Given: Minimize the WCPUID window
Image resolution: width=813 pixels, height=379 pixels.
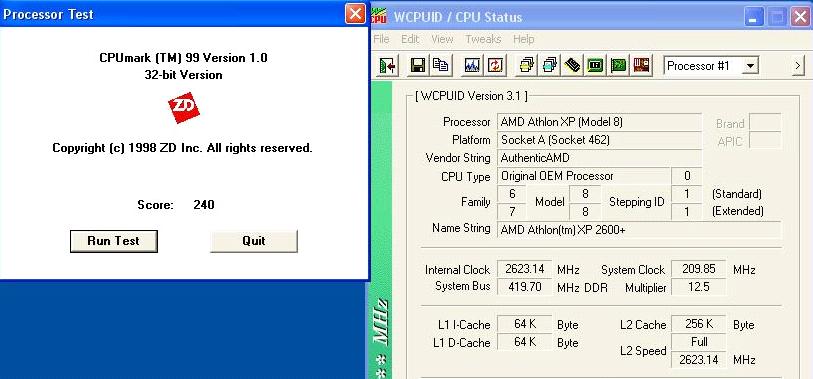Looking at the screenshot, I should (754, 17).
